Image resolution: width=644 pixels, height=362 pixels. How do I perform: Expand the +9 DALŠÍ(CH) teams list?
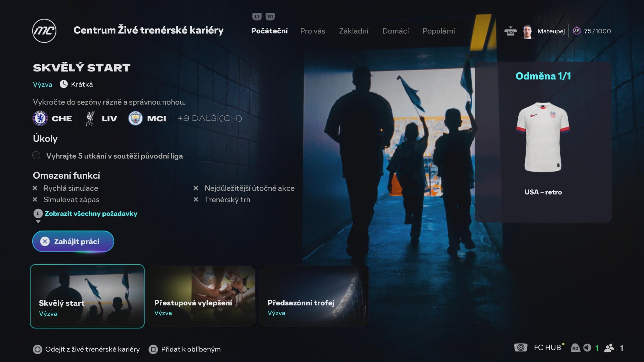pos(209,118)
